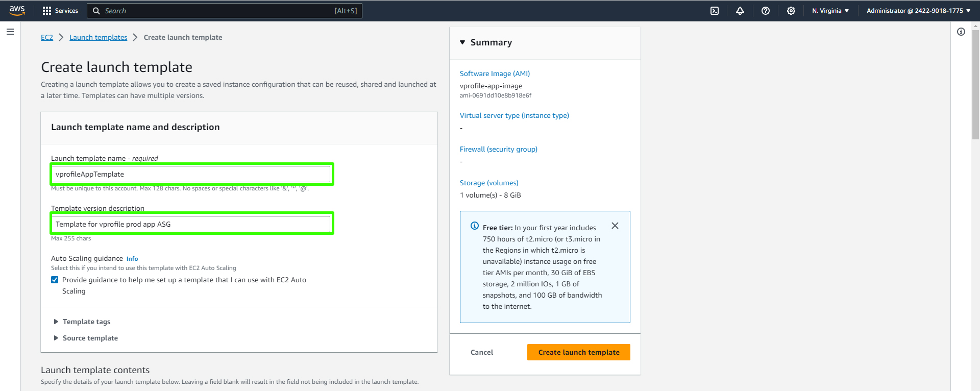Open the left navigation hamburger menu
Image resolution: width=980 pixels, height=391 pixels.
[10, 32]
